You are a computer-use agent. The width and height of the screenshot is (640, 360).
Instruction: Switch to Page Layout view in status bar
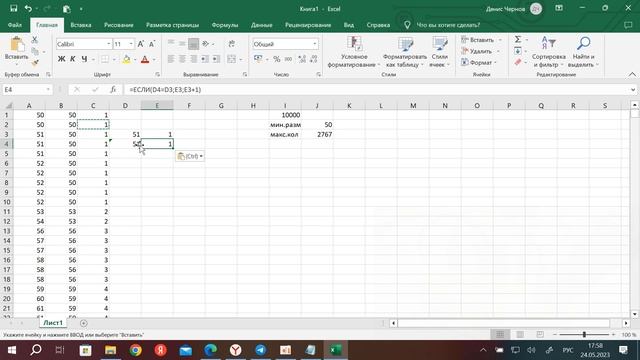[x=520, y=334]
